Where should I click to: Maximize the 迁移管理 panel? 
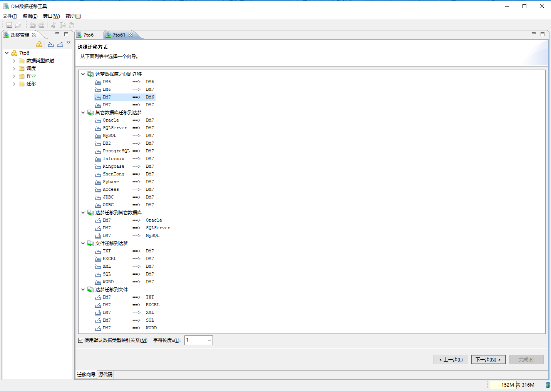[66, 34]
